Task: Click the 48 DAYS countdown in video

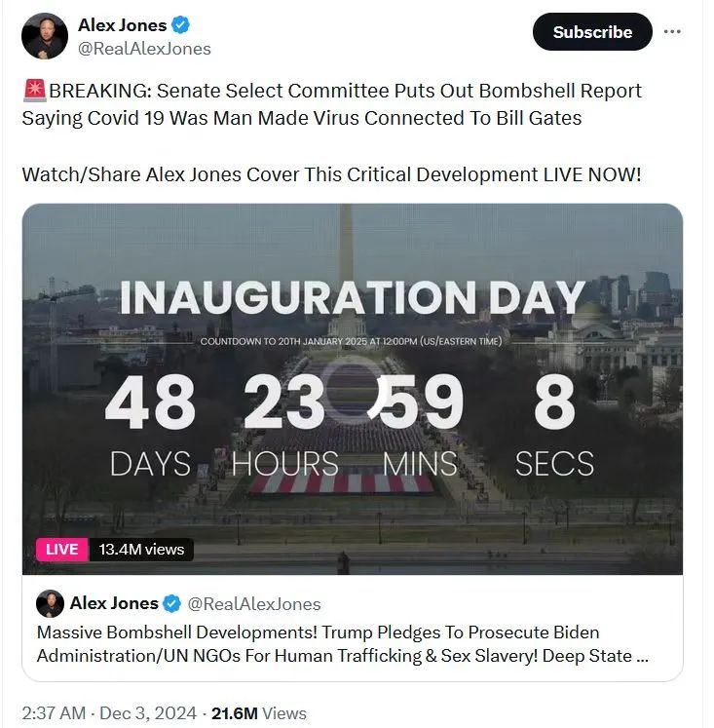Action: (x=149, y=427)
